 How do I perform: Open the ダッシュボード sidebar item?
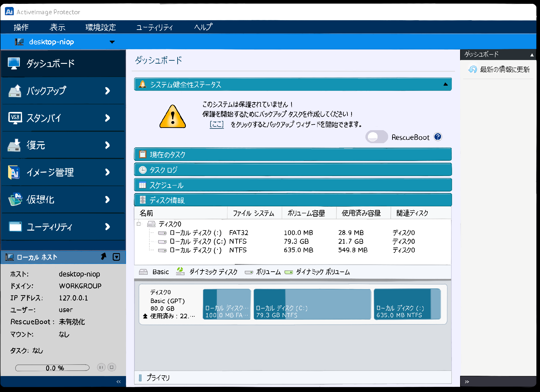[63, 64]
